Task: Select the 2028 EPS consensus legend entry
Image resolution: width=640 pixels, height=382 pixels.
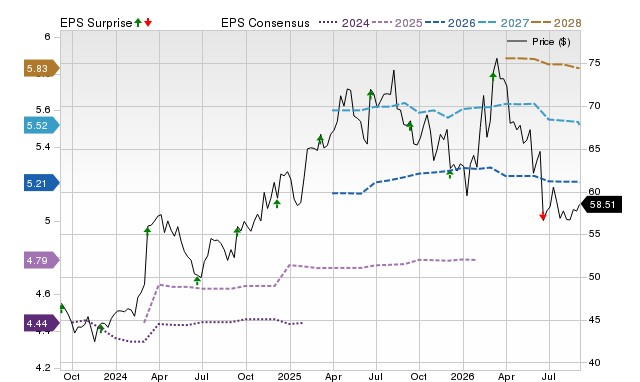Action: pyautogui.click(x=556, y=23)
